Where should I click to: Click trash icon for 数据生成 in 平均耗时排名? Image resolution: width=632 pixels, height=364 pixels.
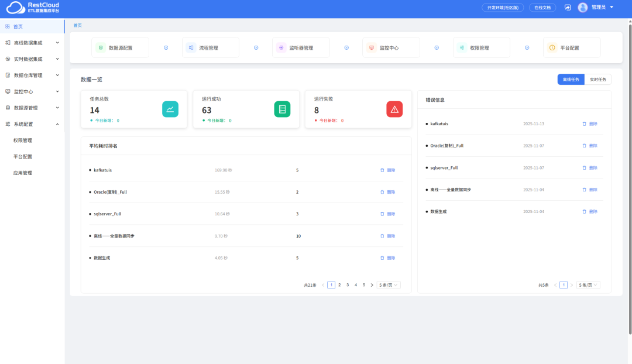point(382,258)
